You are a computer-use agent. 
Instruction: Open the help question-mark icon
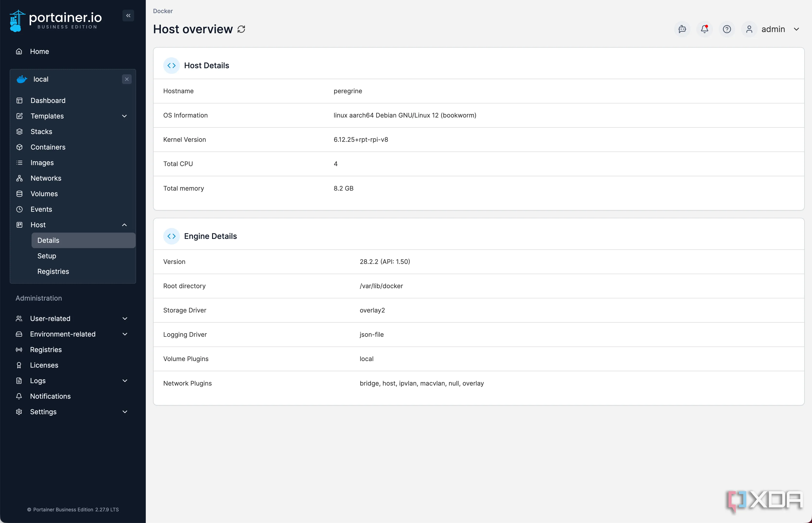727,29
